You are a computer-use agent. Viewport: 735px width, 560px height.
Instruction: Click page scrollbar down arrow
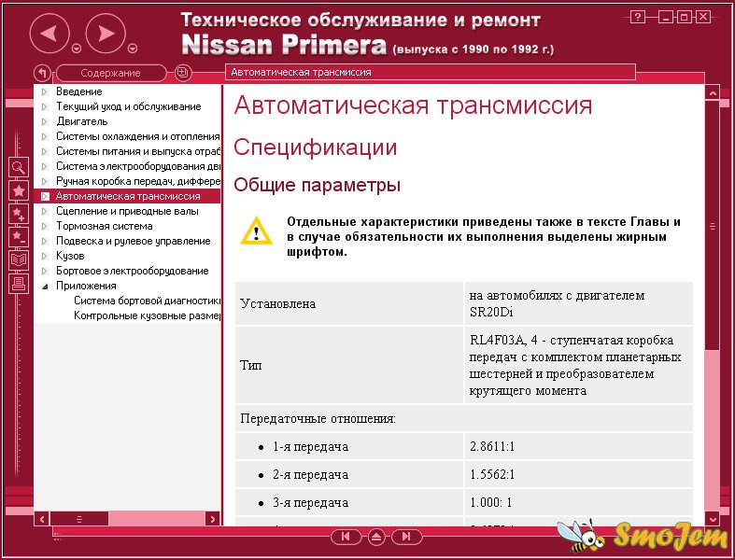click(713, 519)
